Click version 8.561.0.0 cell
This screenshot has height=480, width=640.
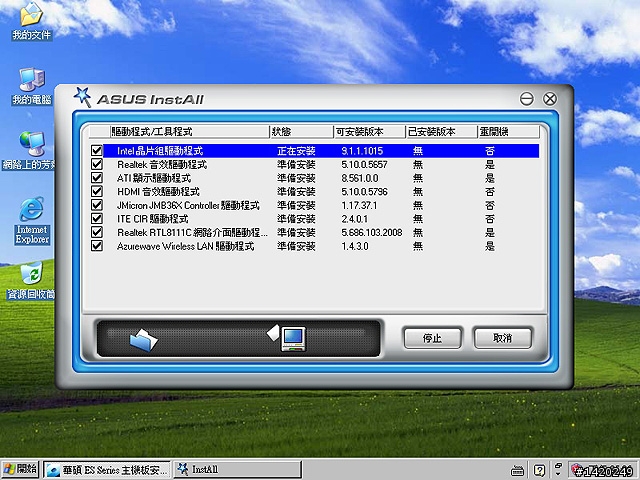point(360,178)
